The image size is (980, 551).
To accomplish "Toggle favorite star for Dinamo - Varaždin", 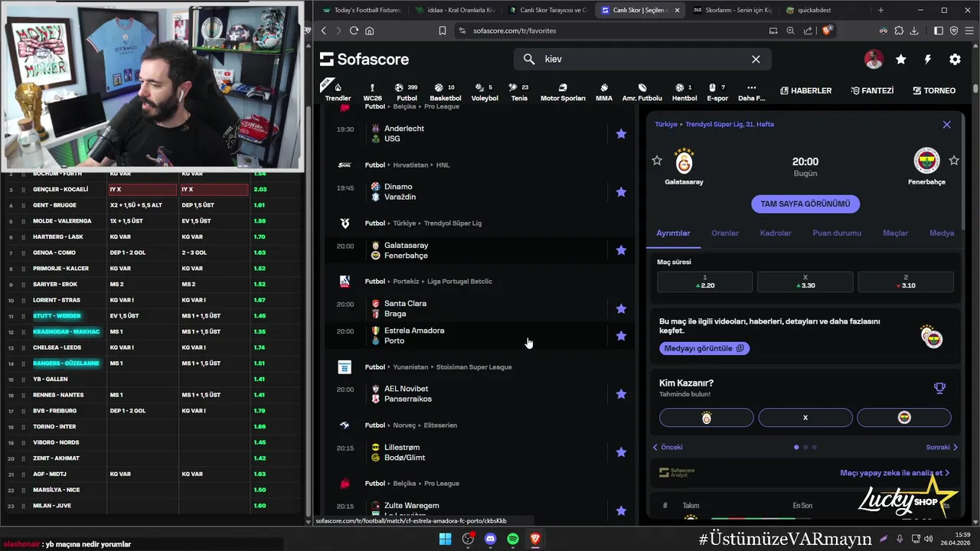I will point(621,192).
